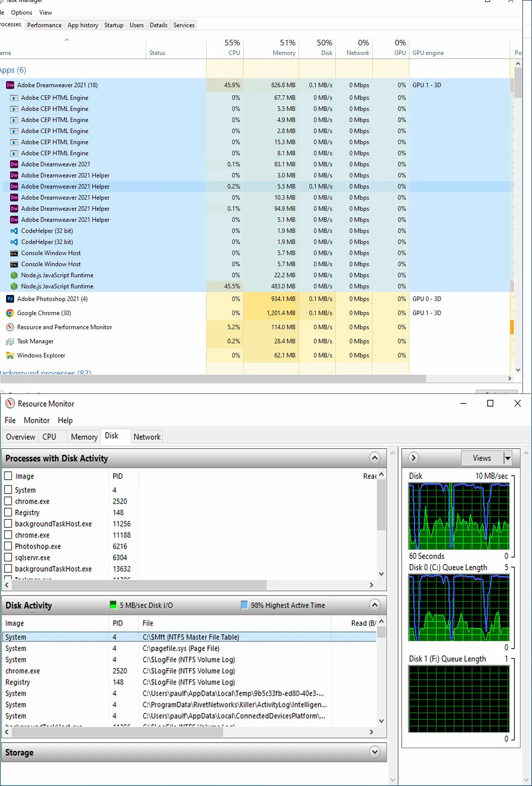Image resolution: width=532 pixels, height=786 pixels.
Task: Tick the Photoshop.exe checkbox
Action: click(x=8, y=546)
